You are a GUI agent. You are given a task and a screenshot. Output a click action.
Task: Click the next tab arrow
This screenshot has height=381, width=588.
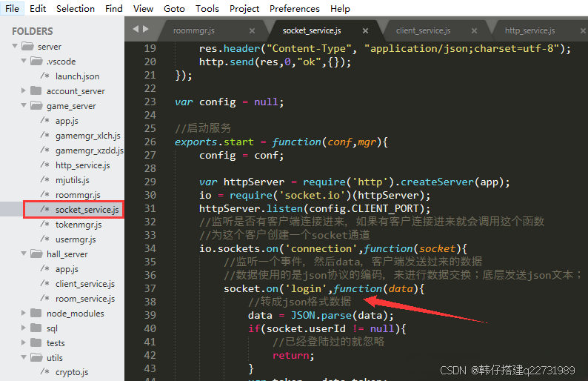146,29
